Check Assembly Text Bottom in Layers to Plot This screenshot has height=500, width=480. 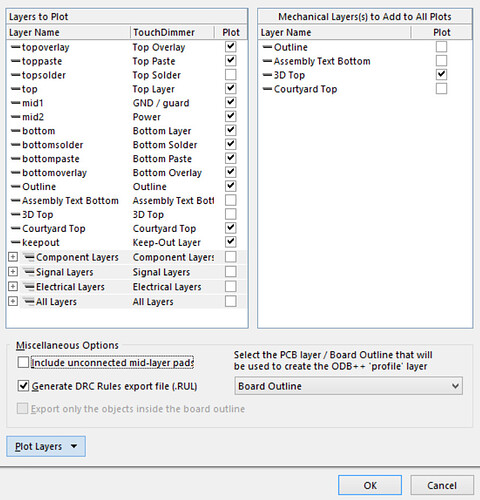[x=230, y=200]
